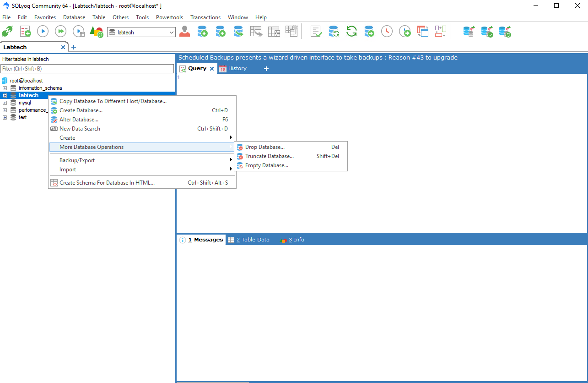
Task: Expand the information_schema tree node
Action: [x=5, y=88]
